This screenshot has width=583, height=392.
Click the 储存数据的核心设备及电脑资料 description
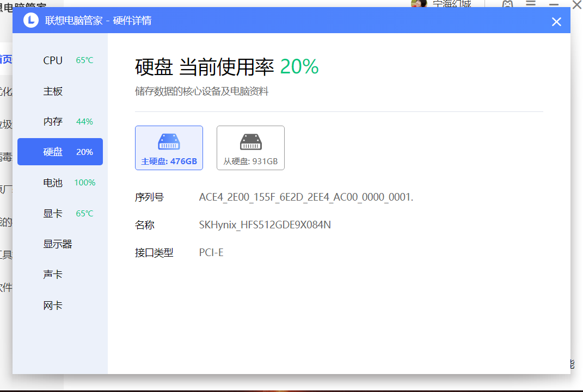tap(201, 91)
